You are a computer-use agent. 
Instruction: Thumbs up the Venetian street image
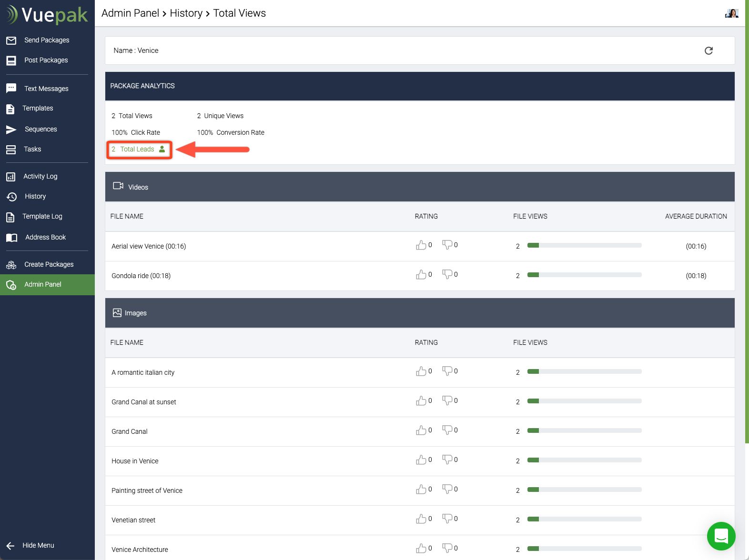(421, 519)
